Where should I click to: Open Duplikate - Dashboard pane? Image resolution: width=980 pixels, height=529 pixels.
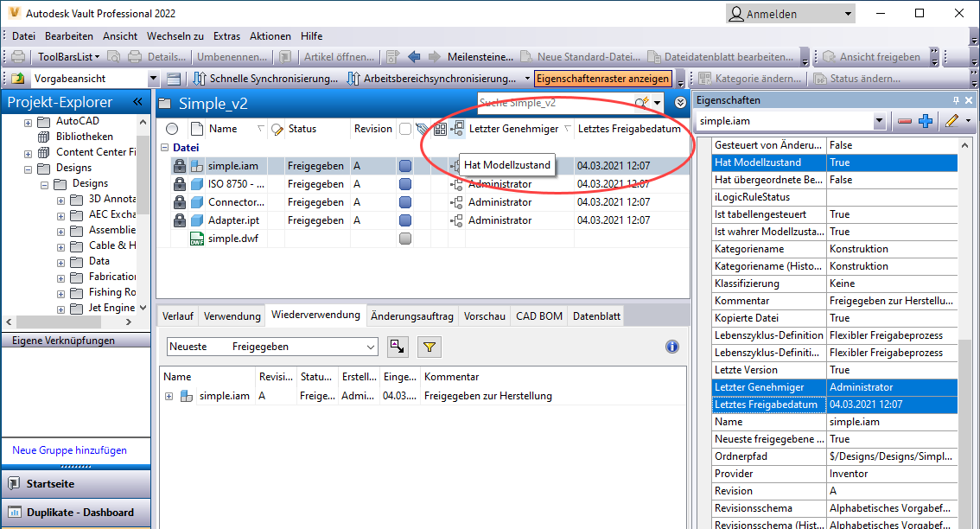click(x=76, y=513)
